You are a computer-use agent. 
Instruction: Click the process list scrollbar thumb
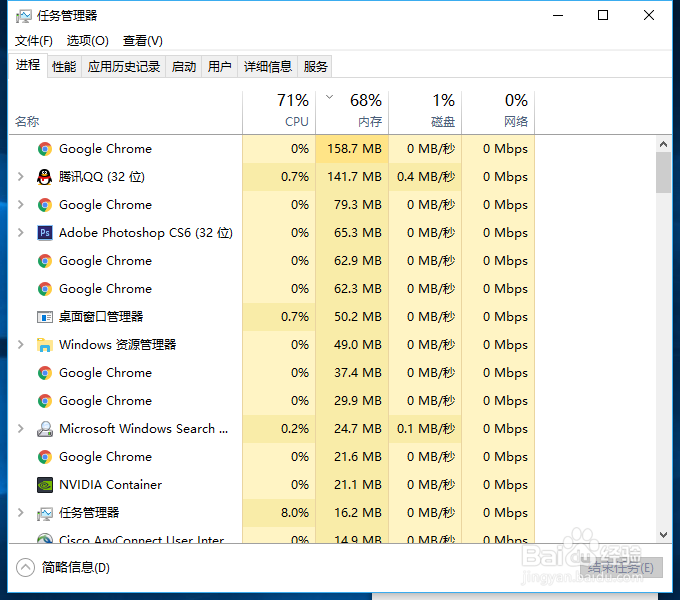663,173
